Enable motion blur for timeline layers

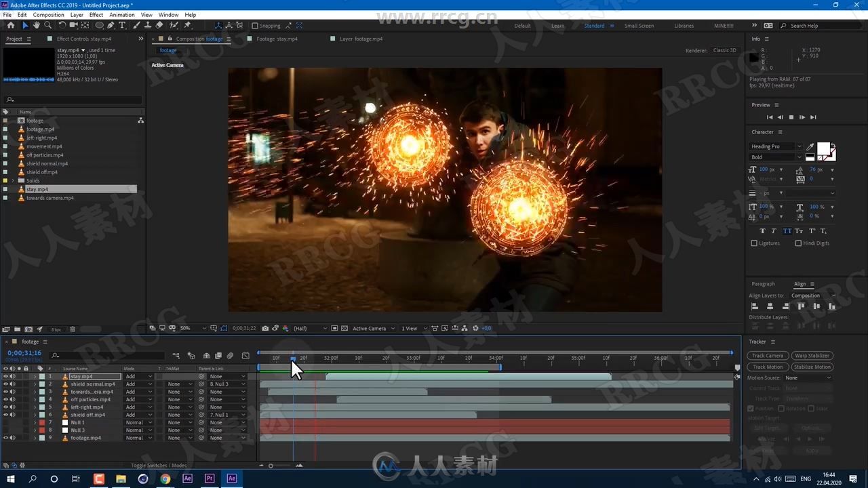pyautogui.click(x=230, y=355)
